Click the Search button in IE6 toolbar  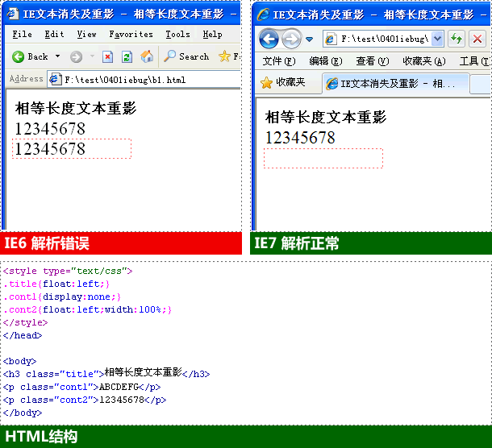(x=186, y=56)
